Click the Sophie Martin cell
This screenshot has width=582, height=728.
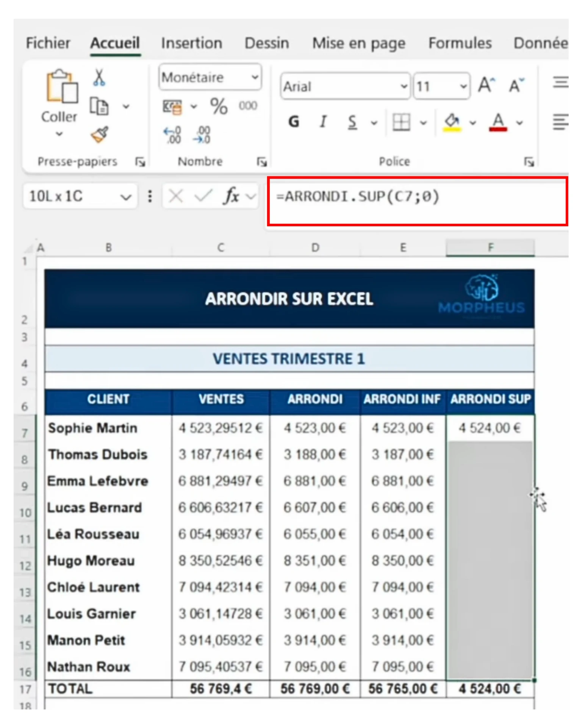(x=108, y=428)
